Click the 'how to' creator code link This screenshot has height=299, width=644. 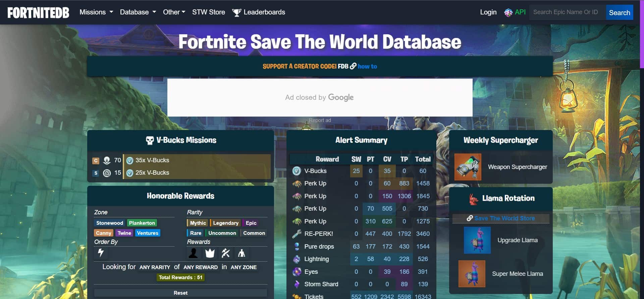(x=367, y=67)
